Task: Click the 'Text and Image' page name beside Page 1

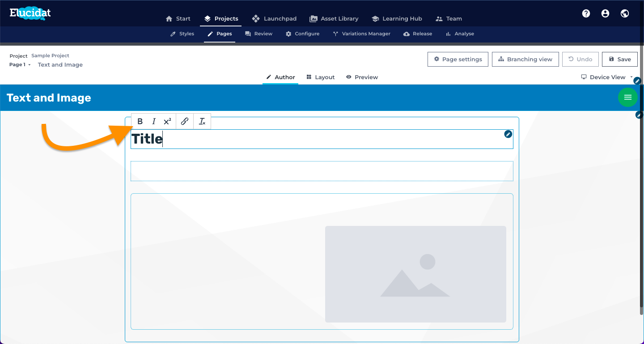Action: point(60,64)
